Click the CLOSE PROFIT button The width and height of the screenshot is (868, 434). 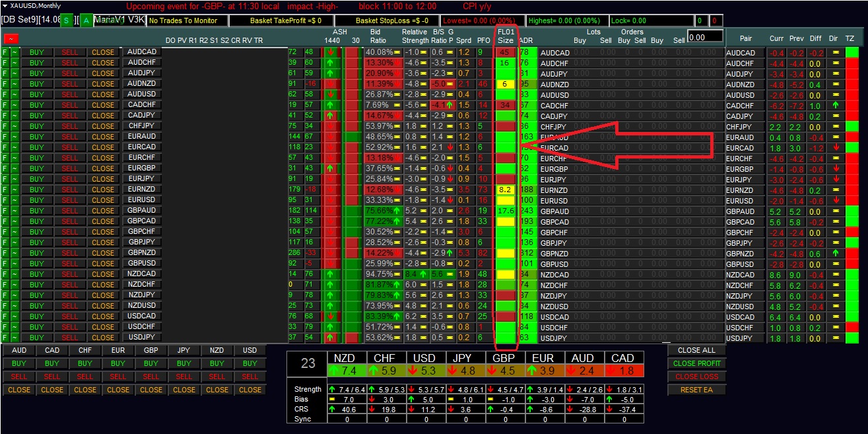696,363
